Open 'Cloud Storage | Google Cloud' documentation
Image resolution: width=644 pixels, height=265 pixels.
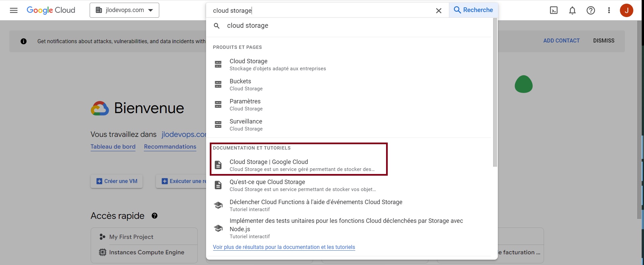[349, 165]
